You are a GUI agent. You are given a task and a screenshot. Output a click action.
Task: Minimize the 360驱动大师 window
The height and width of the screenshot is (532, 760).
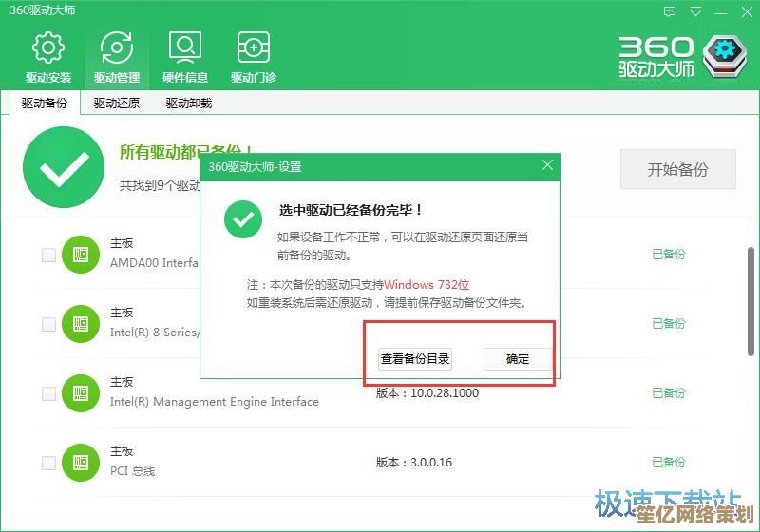(x=721, y=12)
